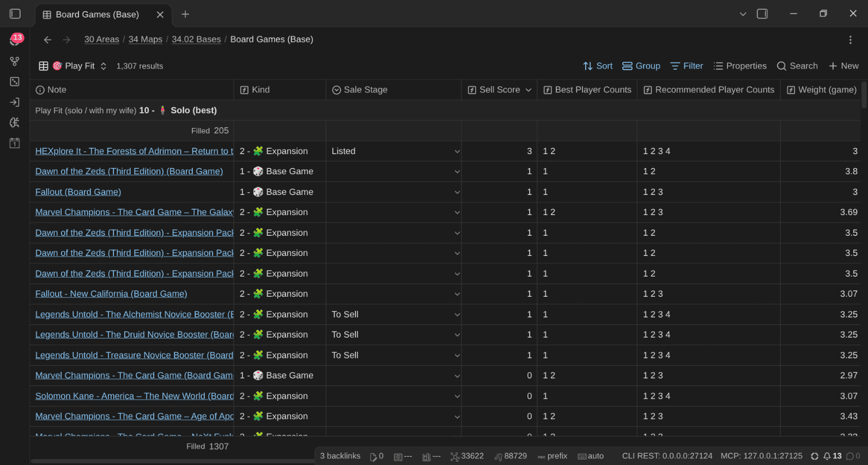Click the Best Player Counts column header
This screenshot has height=465, width=868.
[x=587, y=90]
